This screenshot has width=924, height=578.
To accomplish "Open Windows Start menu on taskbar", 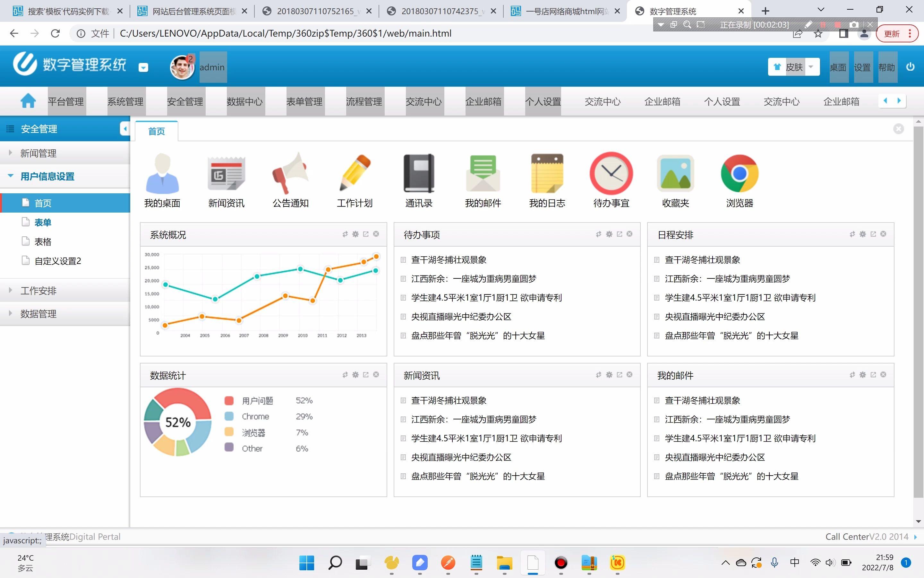I will [307, 563].
